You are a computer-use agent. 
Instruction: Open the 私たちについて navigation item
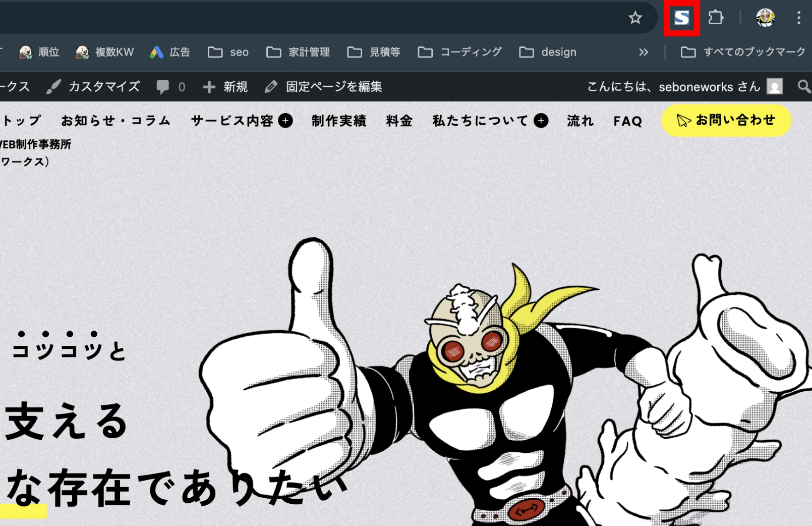click(x=480, y=121)
